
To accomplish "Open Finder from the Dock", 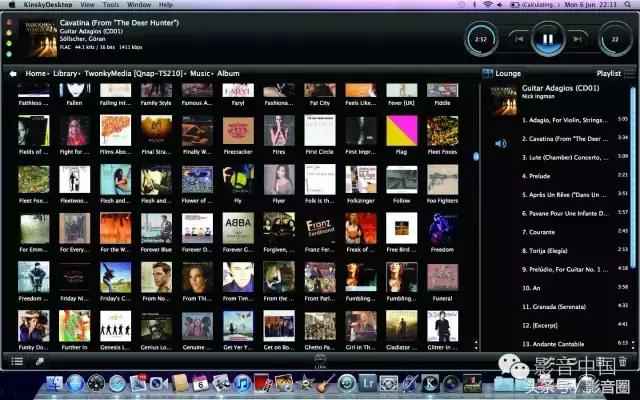I will [54, 384].
